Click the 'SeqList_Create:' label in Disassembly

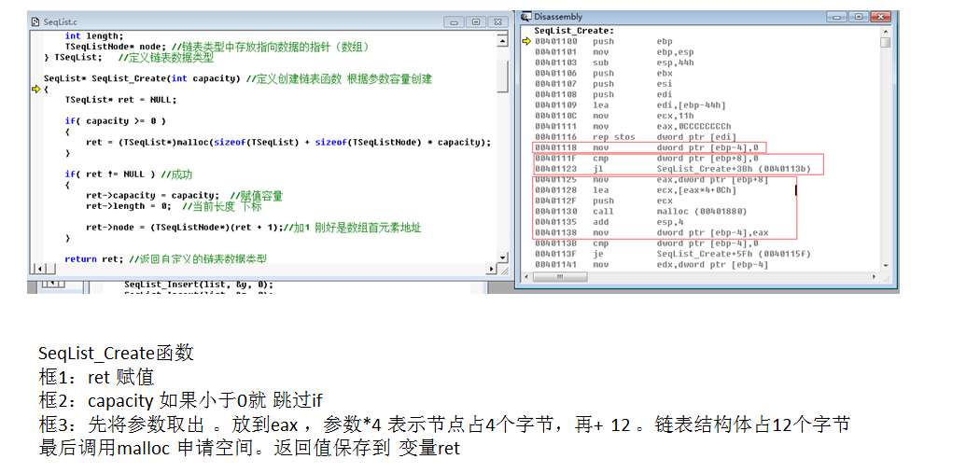(x=574, y=31)
